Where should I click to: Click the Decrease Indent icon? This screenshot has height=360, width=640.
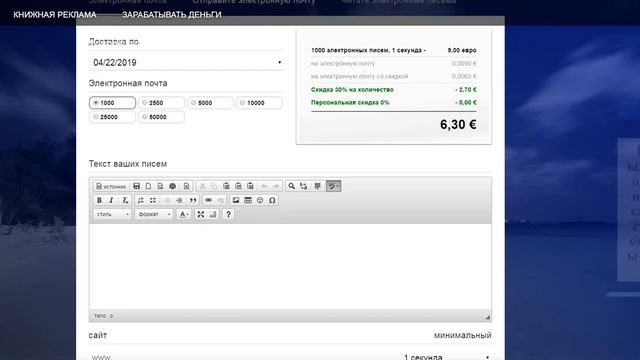tap(167, 200)
